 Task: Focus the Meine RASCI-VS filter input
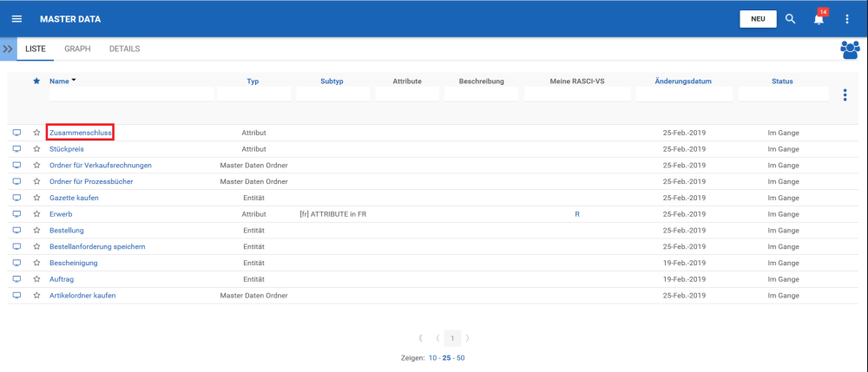coord(577,94)
